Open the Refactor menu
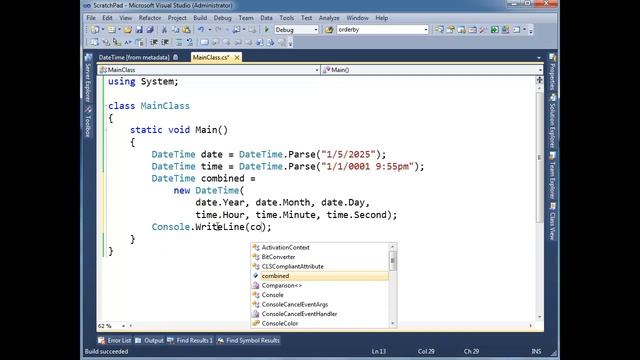The image size is (640, 360). [x=150, y=18]
